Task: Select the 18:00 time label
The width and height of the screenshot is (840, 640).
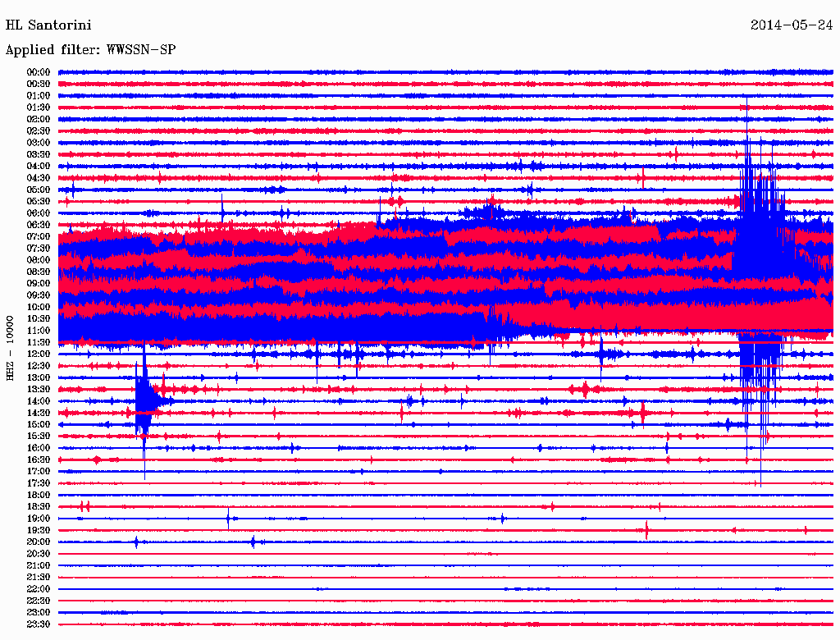Action: 39,495
